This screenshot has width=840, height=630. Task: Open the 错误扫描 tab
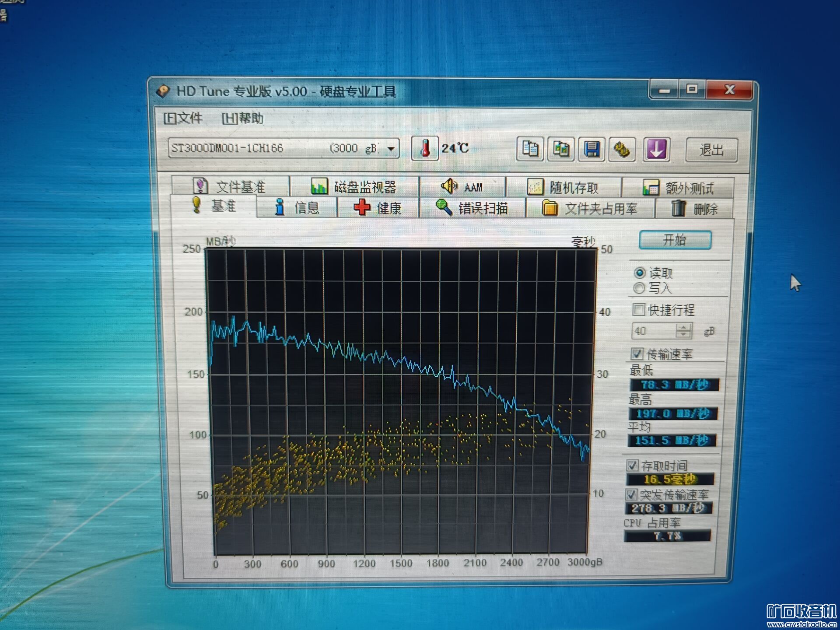(472, 208)
